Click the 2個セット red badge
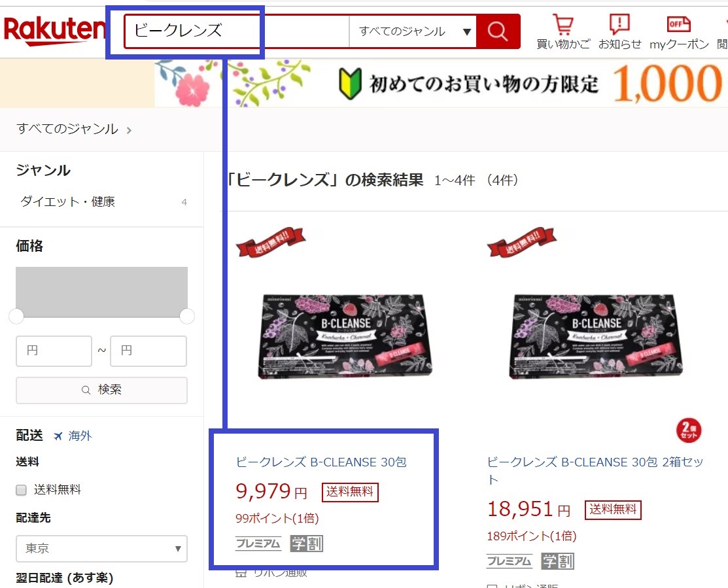The width and height of the screenshot is (728, 588). [x=689, y=430]
